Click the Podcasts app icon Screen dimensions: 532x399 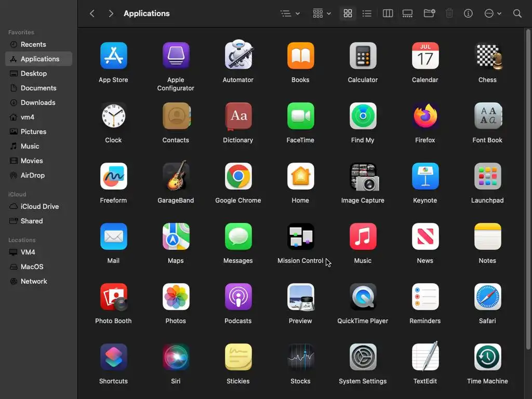pos(238,297)
